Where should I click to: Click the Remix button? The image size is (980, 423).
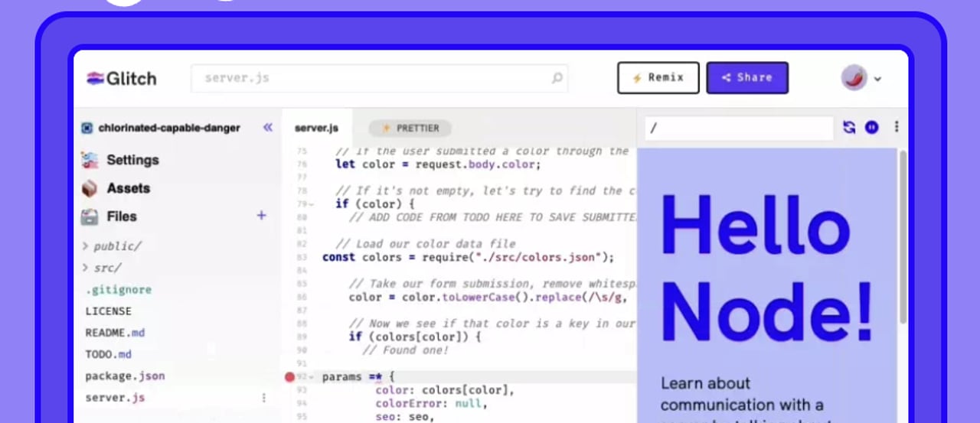[658, 78]
